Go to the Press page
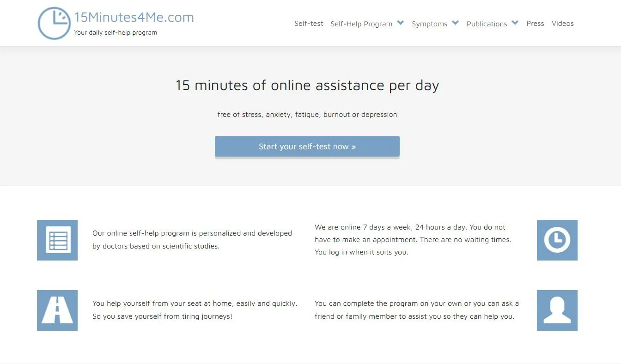 point(535,24)
